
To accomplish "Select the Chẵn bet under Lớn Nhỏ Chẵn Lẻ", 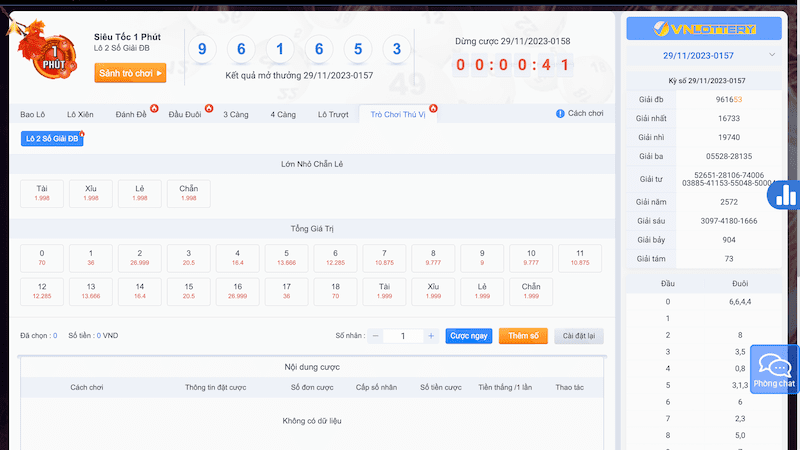I will (x=189, y=192).
